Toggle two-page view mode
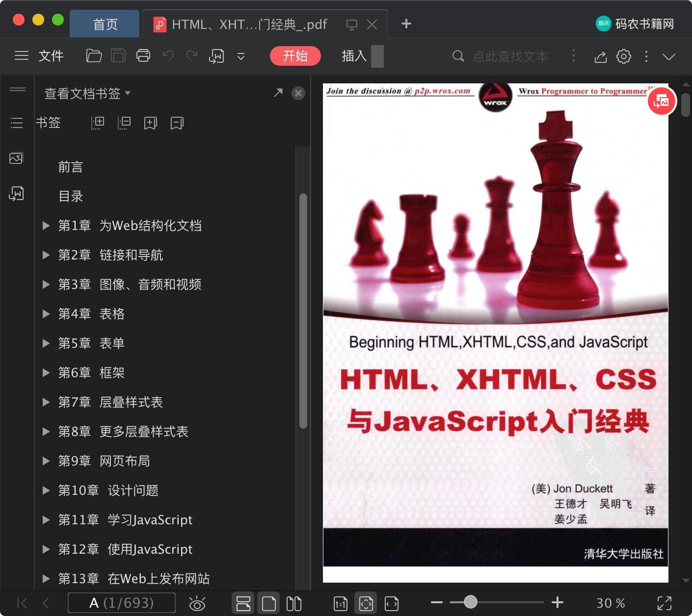The width and height of the screenshot is (692, 616). [x=294, y=603]
